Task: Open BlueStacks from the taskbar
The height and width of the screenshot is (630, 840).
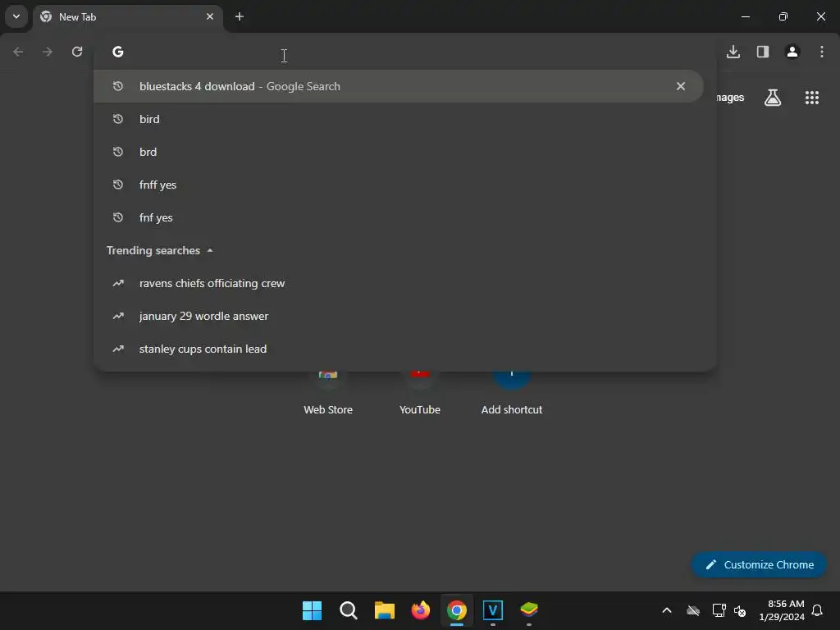Action: (x=529, y=610)
